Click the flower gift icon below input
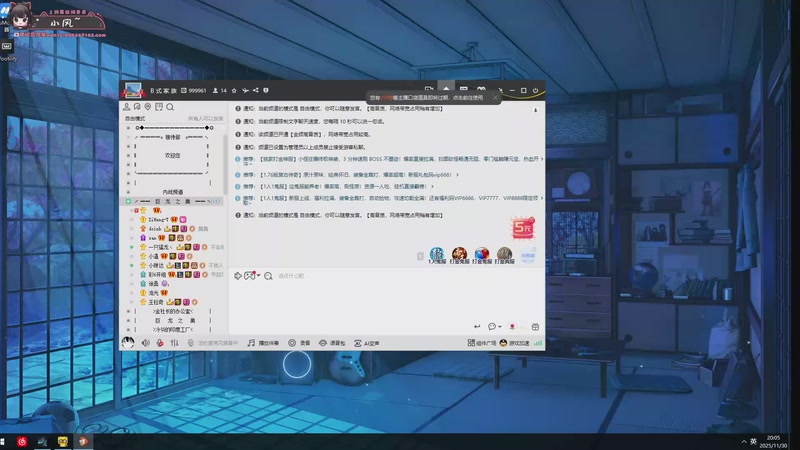The height and width of the screenshot is (450, 800). 512,327
